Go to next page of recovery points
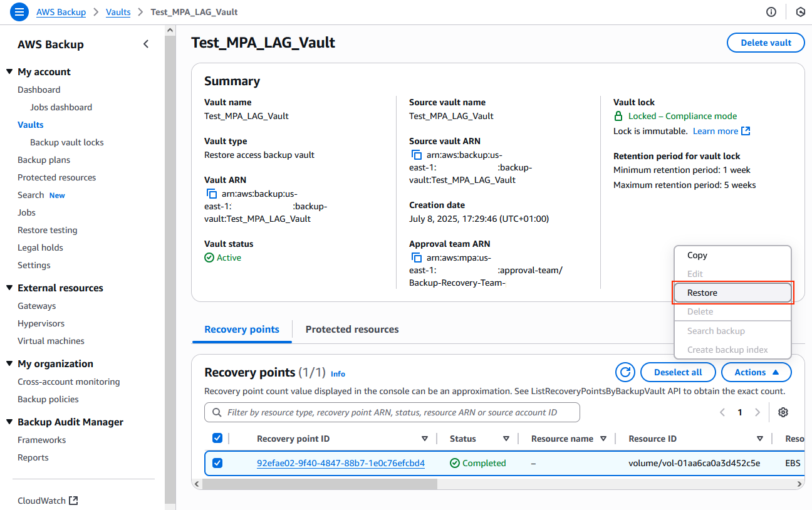The image size is (812, 510). click(757, 412)
